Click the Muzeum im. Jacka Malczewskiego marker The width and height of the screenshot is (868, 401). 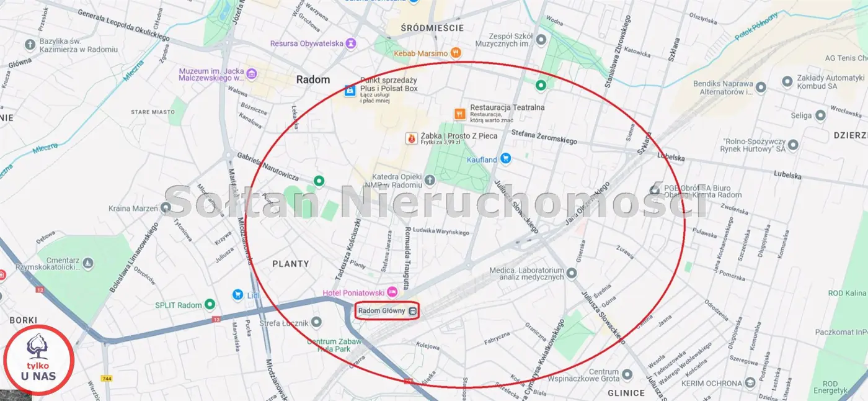[252, 74]
